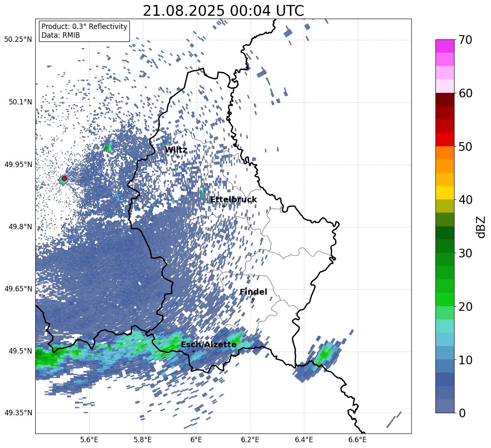The width and height of the screenshot is (491, 448).
Task: Click the Esch/Alzette station cross marker
Action: pyautogui.click(x=194, y=351)
